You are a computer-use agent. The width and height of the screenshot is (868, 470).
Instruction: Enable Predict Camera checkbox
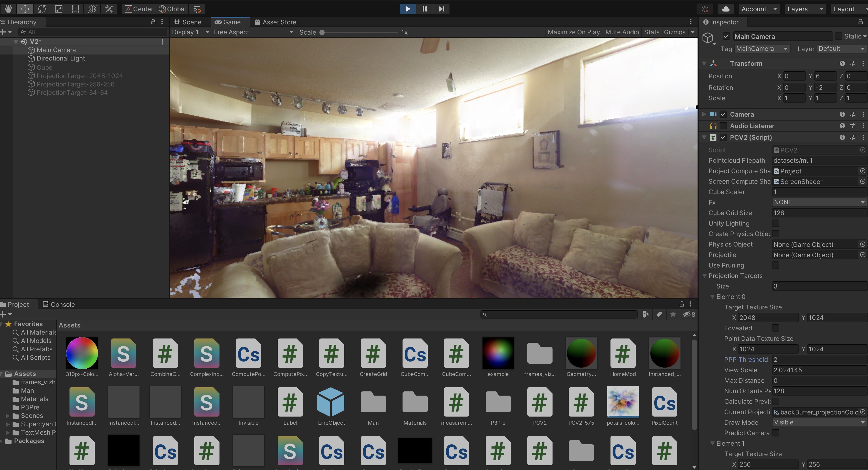pyautogui.click(x=775, y=433)
